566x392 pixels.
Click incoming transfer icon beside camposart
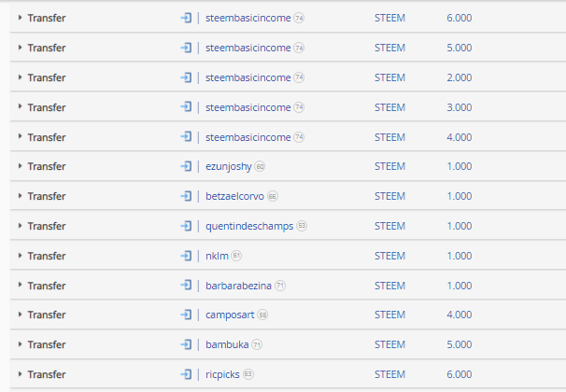pos(186,315)
